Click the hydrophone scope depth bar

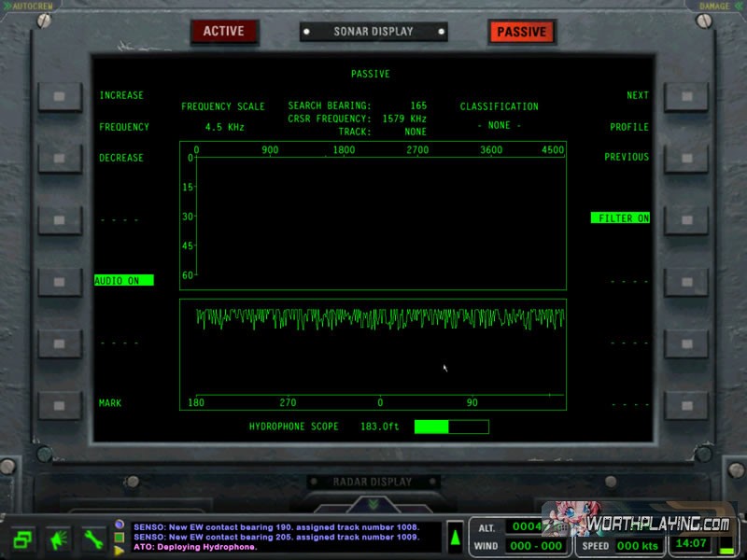tap(451, 427)
